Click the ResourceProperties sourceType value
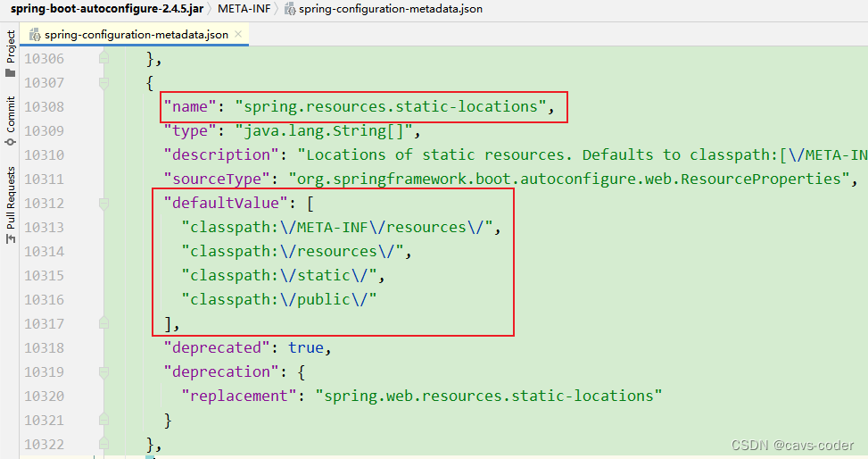Screen dimensions: 868x459 (x=569, y=179)
